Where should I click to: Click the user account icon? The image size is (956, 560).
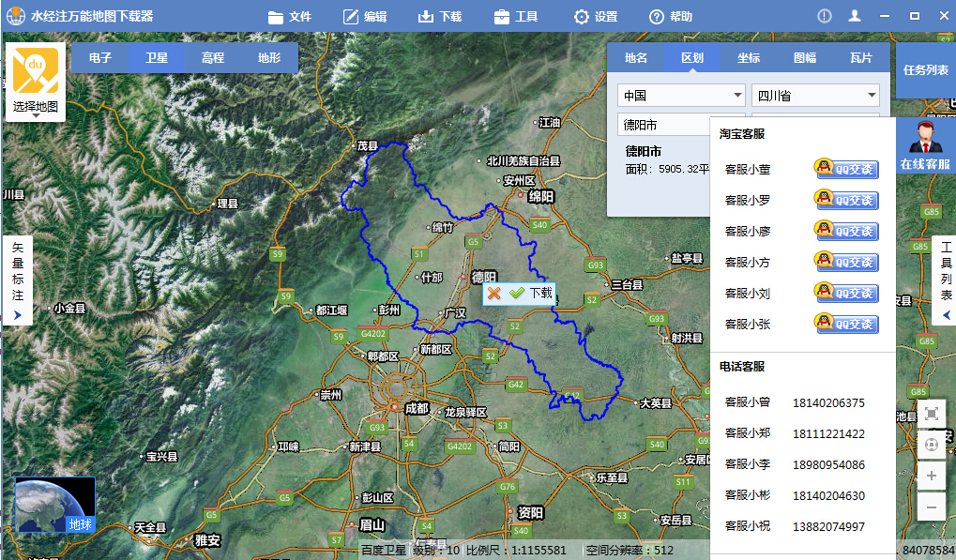point(855,16)
